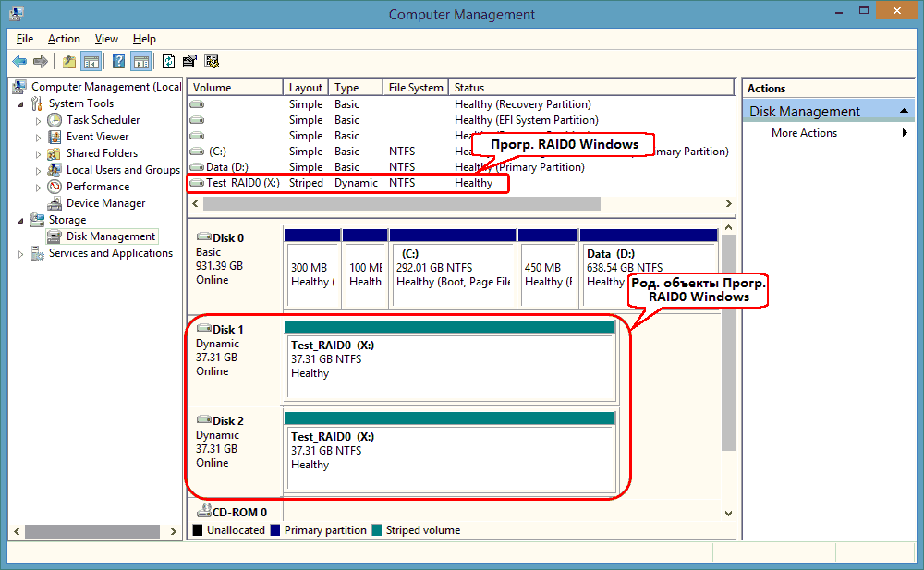The image size is (924, 570).
Task: Click the Disk 1 drive icon
Action: (x=204, y=328)
